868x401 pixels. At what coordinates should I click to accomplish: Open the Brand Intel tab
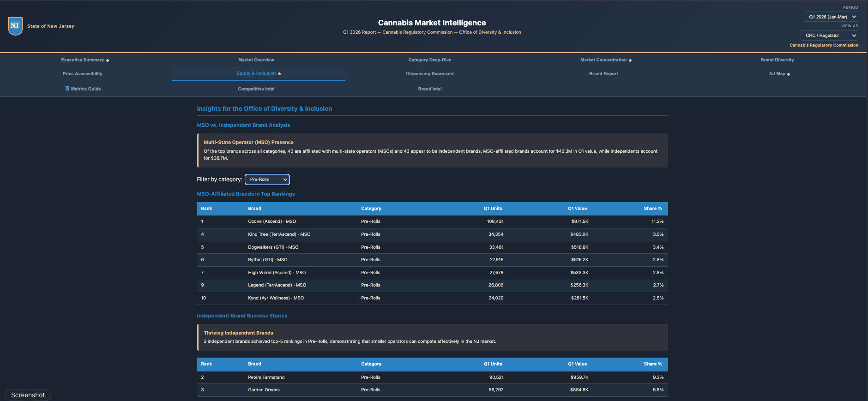click(430, 89)
